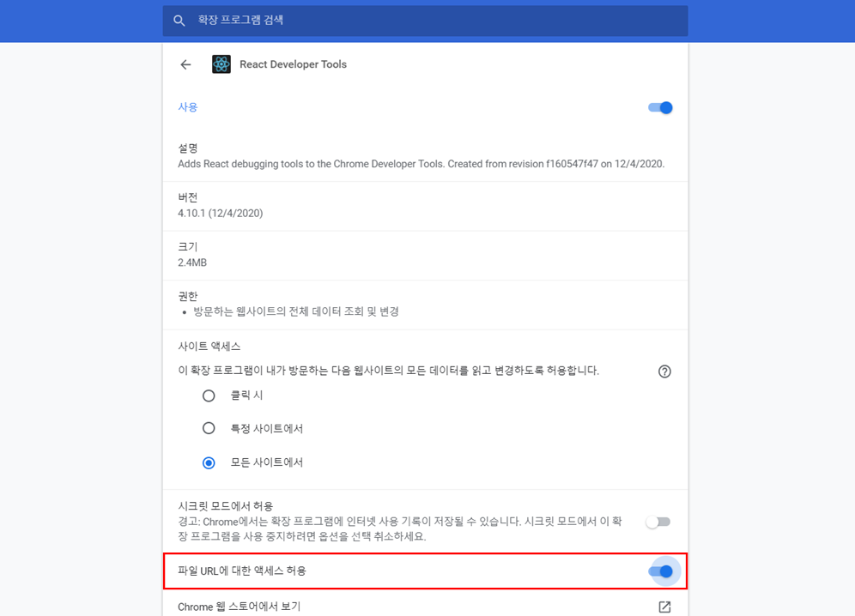Viewport: 855px width, 616px height.
Task: Click the size value 2.4MB
Action: coord(192,263)
